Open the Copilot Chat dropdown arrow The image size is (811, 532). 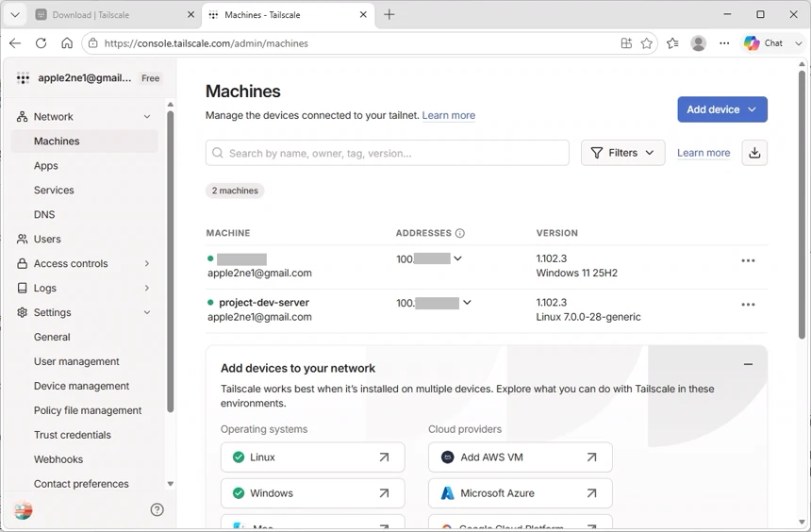(x=798, y=43)
